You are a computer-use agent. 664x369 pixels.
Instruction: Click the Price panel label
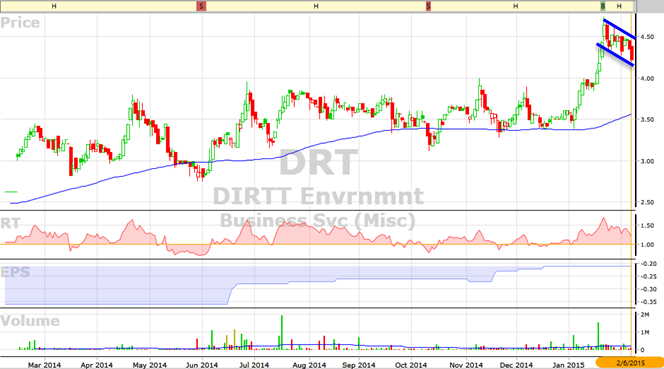20,22
